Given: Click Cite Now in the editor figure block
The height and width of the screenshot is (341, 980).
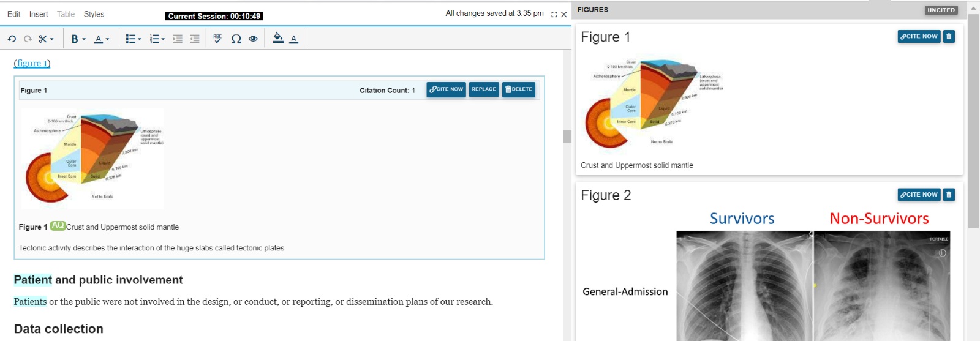Looking at the screenshot, I should point(447,89).
